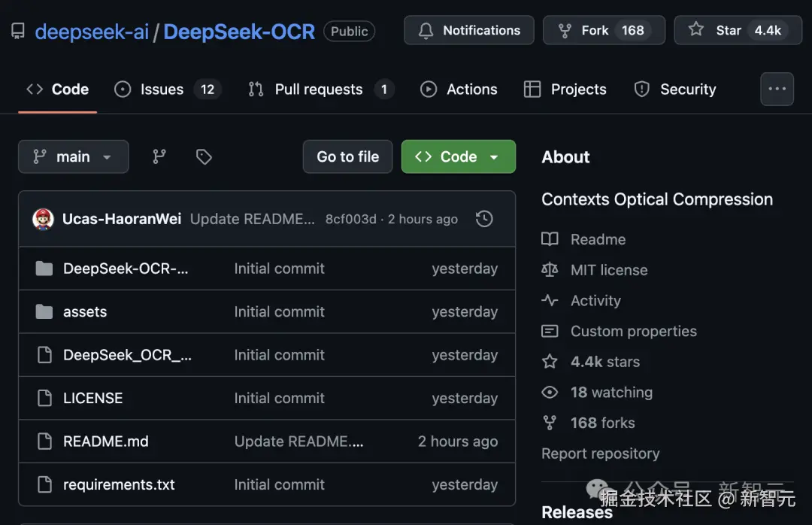Open the branches view icon
This screenshot has height=525, width=812.
pyautogui.click(x=159, y=156)
